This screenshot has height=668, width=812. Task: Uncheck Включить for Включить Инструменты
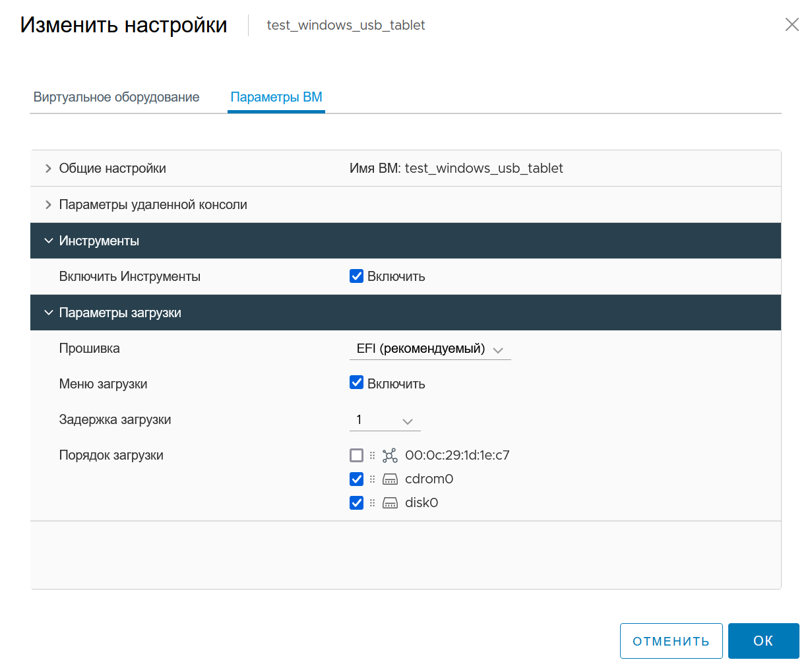coord(357,276)
